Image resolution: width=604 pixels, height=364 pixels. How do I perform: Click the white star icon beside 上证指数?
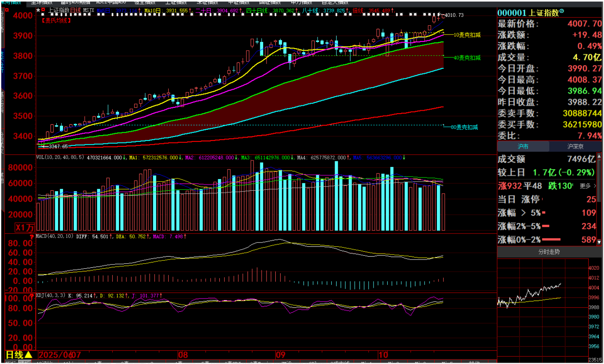(38, 10)
